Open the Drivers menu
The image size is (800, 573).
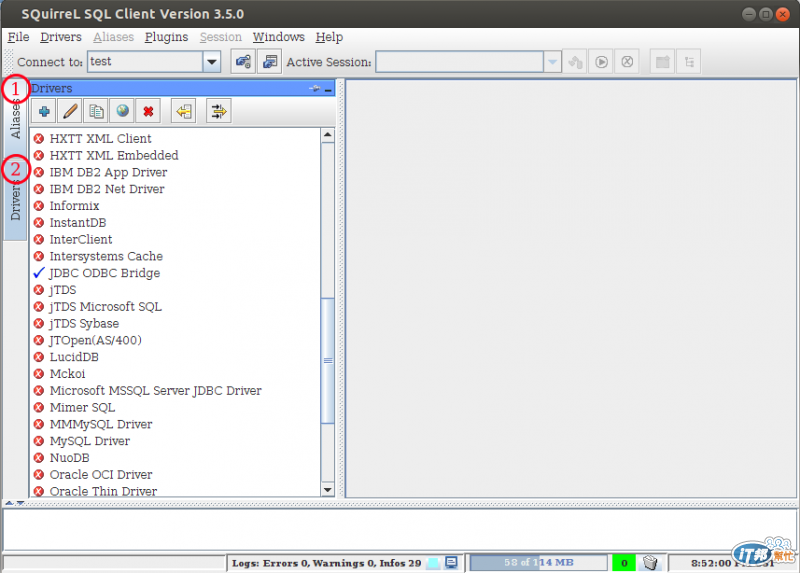(61, 37)
